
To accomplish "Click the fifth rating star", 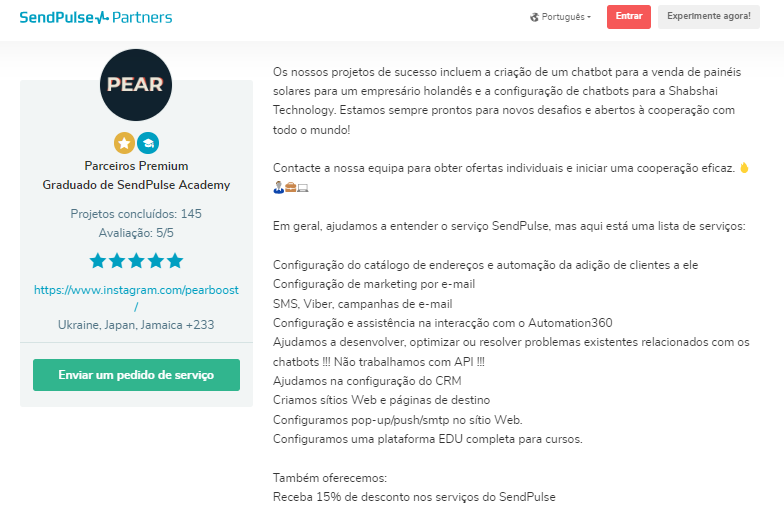I will tap(175, 261).
